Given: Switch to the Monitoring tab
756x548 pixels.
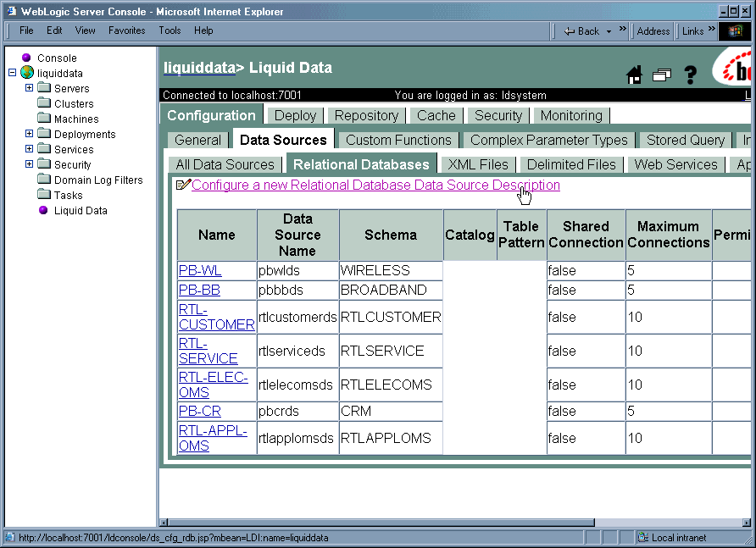Looking at the screenshot, I should [x=571, y=116].
